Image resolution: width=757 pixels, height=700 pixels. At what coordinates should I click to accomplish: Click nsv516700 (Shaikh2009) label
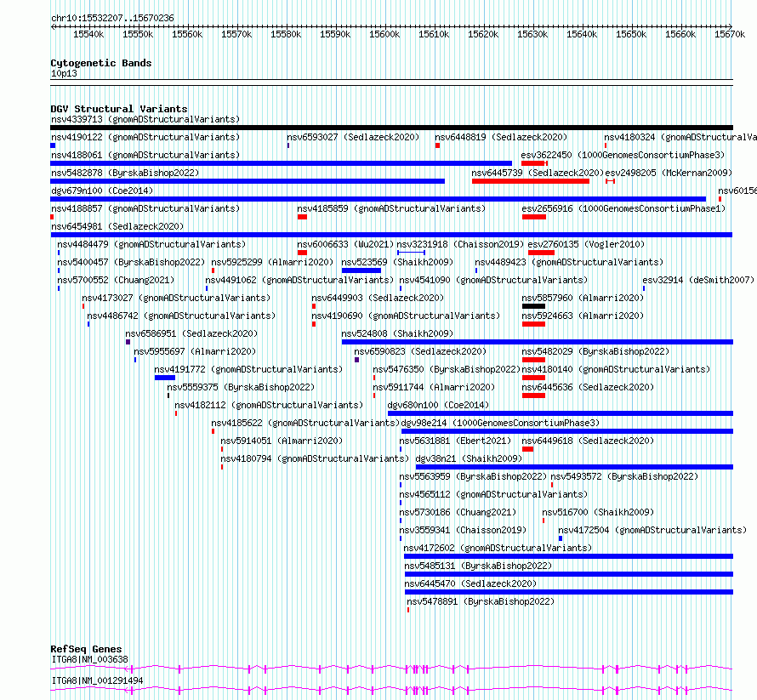coord(598,512)
